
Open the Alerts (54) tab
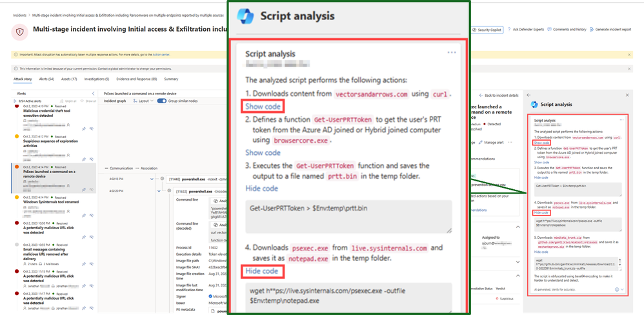pyautogui.click(x=46, y=79)
